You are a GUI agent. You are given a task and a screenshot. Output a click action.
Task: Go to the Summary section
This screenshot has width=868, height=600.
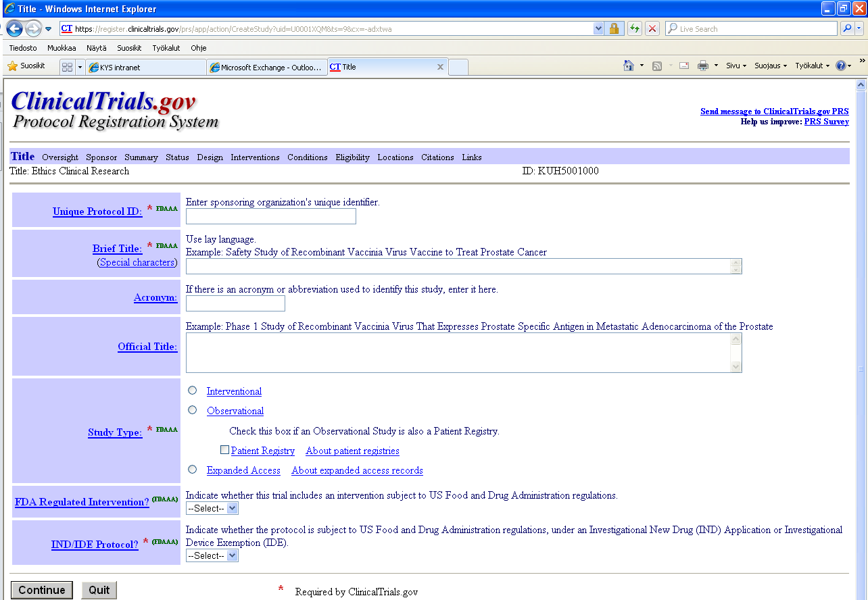point(141,157)
